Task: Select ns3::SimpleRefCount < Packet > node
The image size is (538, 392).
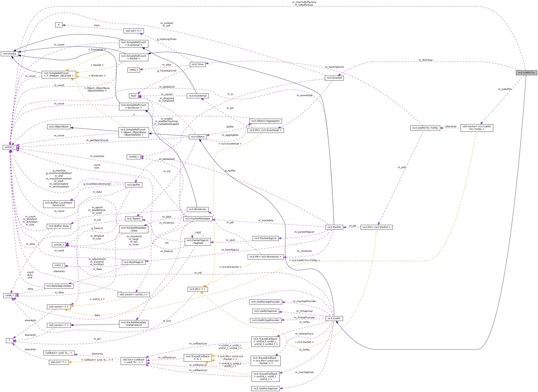Action: click(134, 57)
